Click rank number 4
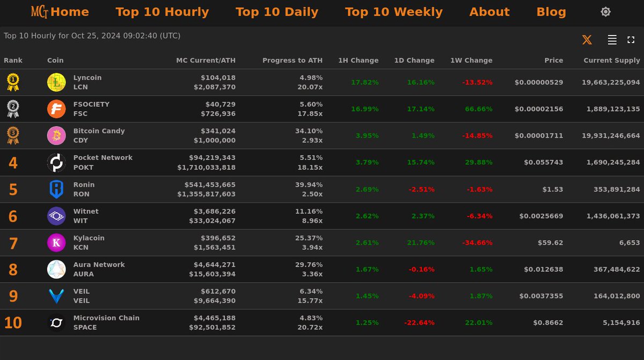 tap(13, 163)
